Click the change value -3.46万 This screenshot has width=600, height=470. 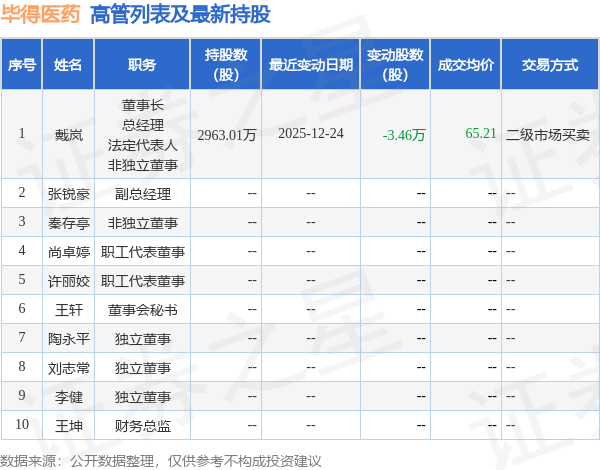pos(404,135)
